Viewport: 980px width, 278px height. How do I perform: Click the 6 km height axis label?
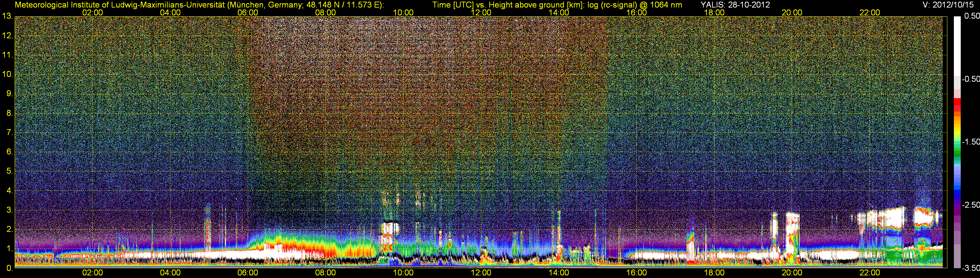pyautogui.click(x=9, y=152)
